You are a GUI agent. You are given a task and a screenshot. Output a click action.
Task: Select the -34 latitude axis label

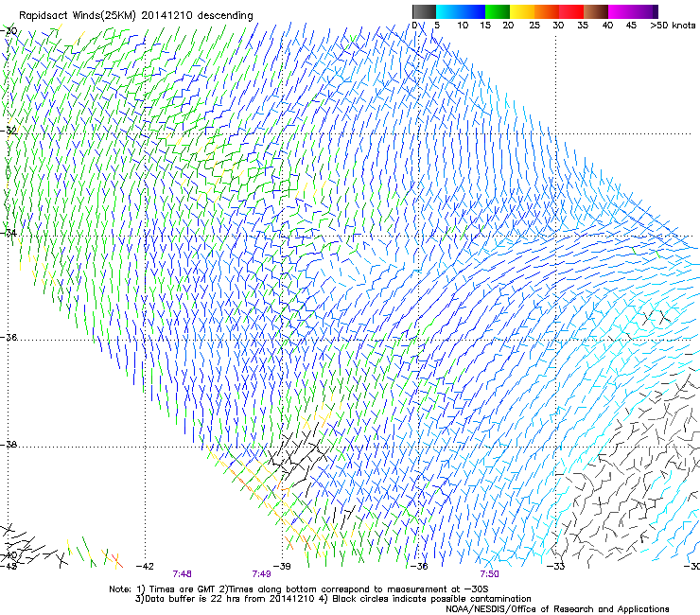[9, 233]
